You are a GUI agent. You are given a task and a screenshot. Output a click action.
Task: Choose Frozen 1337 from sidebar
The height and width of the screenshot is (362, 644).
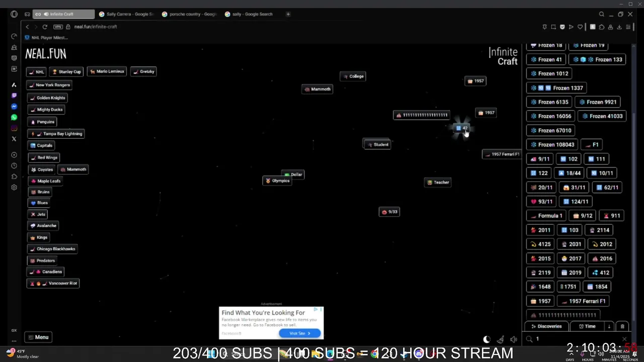pyautogui.click(x=557, y=88)
